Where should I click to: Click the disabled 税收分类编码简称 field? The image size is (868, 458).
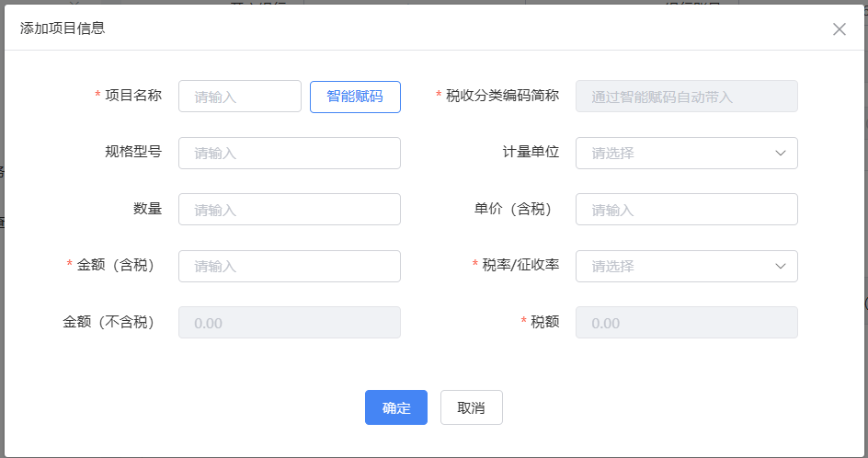point(686,97)
